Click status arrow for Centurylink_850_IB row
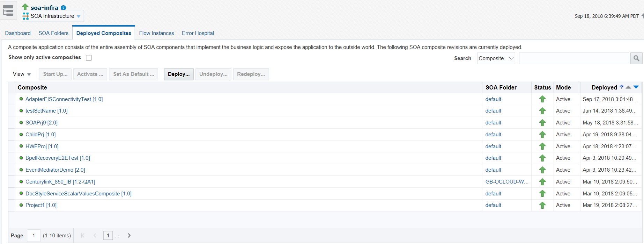Image resolution: width=644 pixels, height=244 pixels. pyautogui.click(x=542, y=182)
